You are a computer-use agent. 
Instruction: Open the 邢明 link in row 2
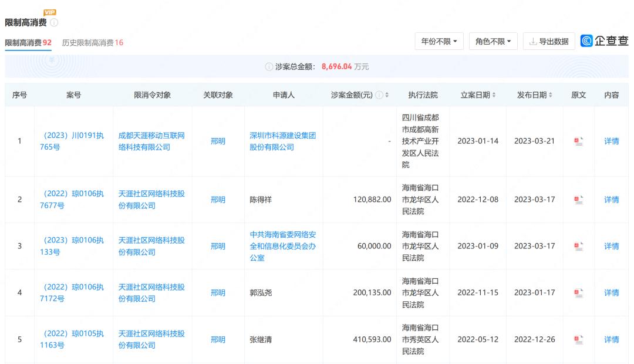point(218,199)
